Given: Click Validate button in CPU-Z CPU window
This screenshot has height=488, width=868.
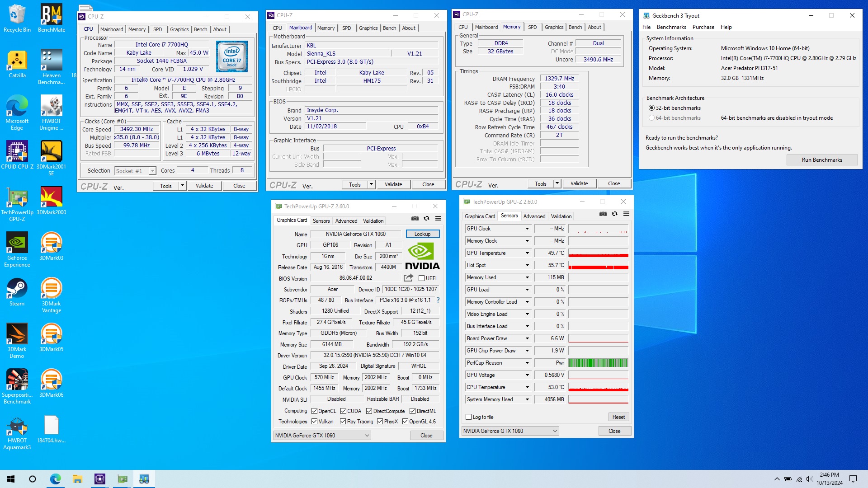Looking at the screenshot, I should (204, 186).
